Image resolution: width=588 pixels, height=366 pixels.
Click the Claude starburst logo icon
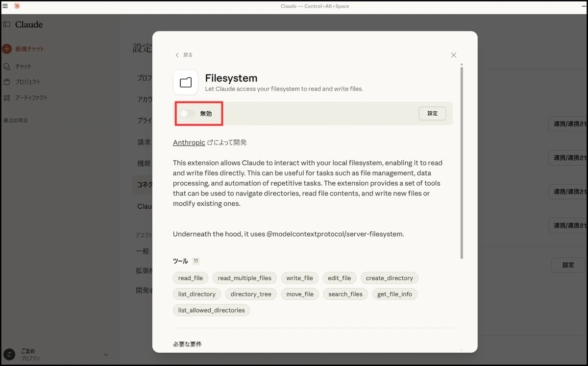click(x=17, y=6)
